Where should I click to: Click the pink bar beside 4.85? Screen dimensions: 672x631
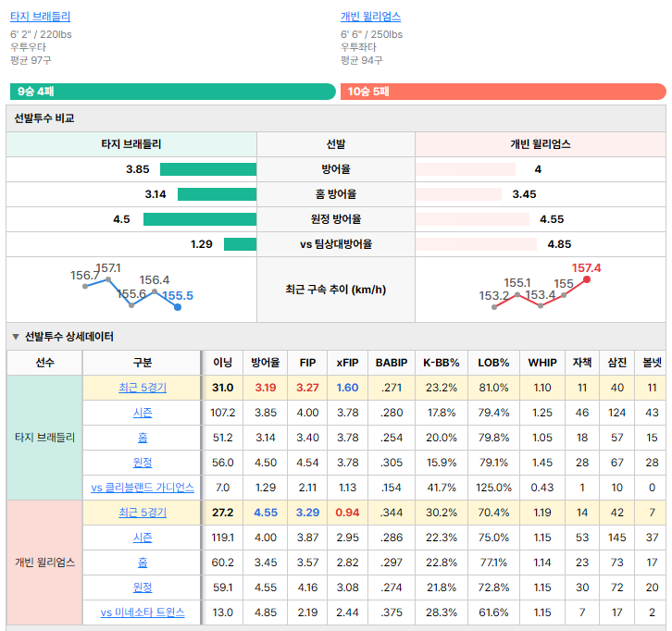pos(476,244)
